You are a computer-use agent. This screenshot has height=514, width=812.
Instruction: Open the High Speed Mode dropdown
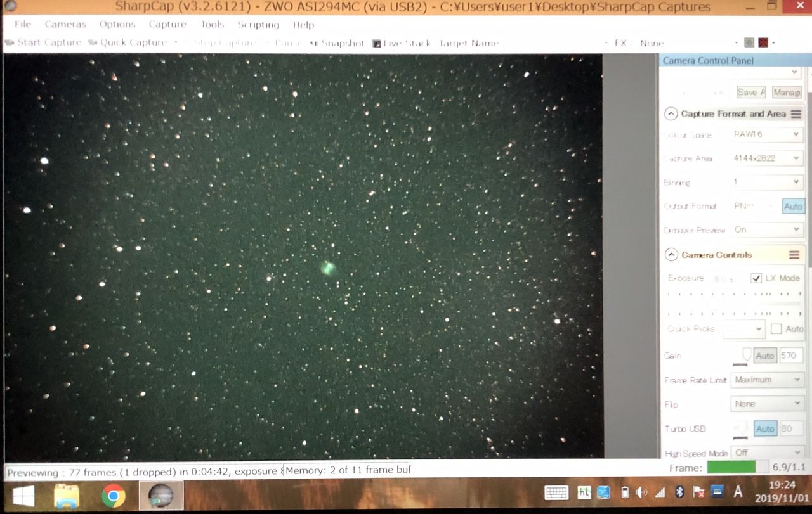(x=766, y=453)
